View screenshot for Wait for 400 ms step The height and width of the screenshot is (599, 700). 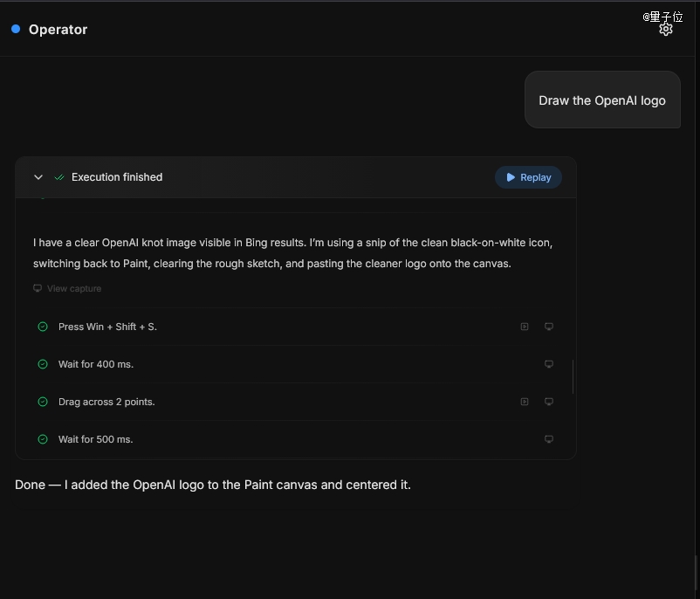pyautogui.click(x=549, y=364)
